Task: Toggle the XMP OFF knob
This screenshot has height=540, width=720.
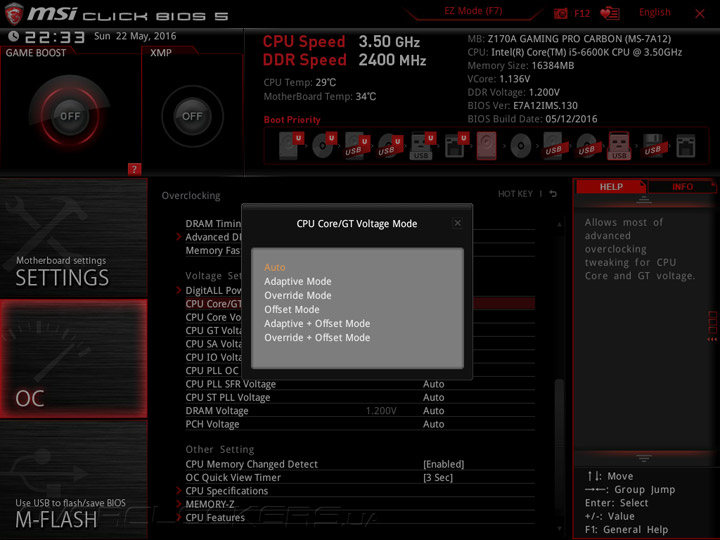Action: coord(192,116)
